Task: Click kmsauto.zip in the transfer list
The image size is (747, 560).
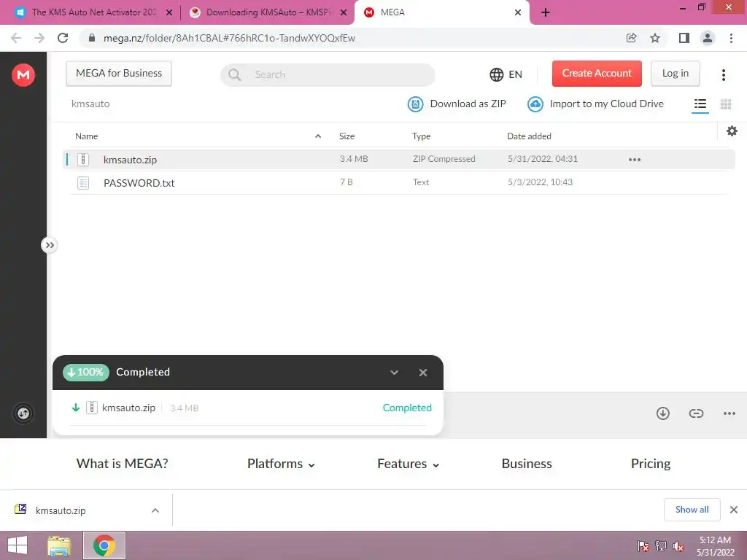Action: (128, 408)
